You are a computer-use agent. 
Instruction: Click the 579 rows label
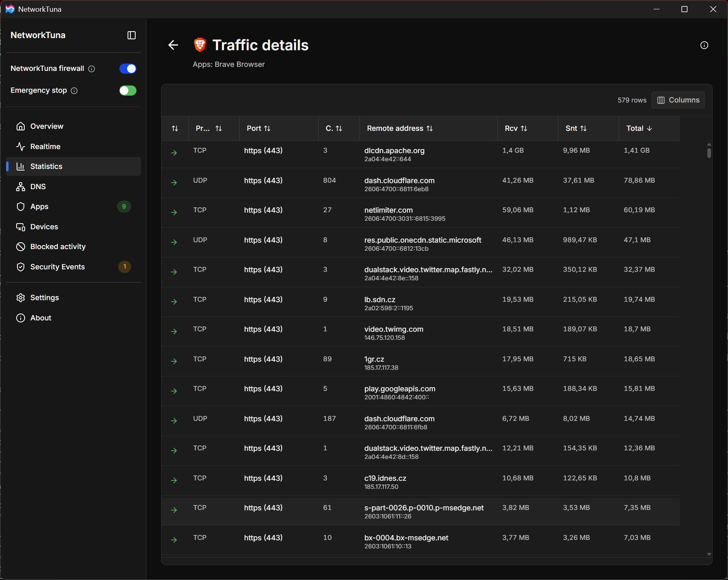pos(632,100)
